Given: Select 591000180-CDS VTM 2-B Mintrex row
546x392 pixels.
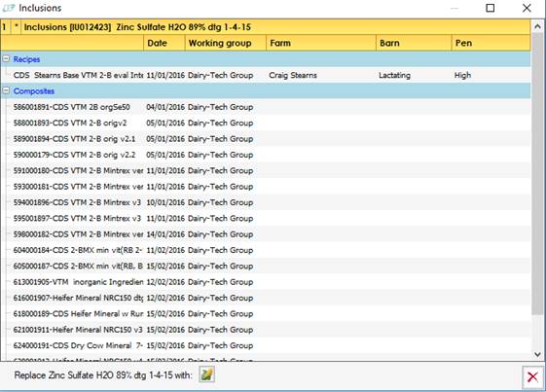Looking at the screenshot, I should 267,170.
